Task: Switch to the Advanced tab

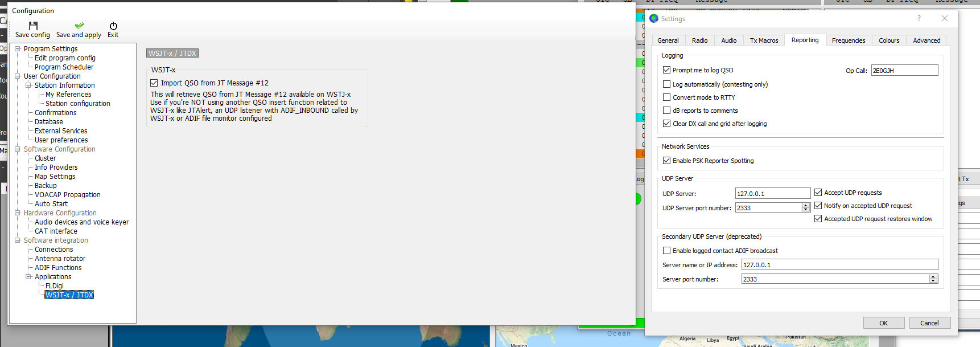Action: point(927,40)
